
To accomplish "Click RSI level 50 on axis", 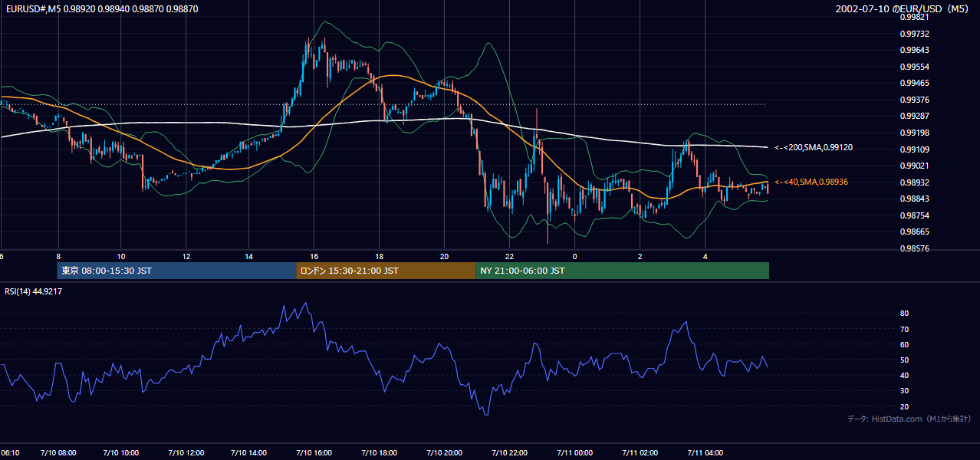I will coord(904,360).
